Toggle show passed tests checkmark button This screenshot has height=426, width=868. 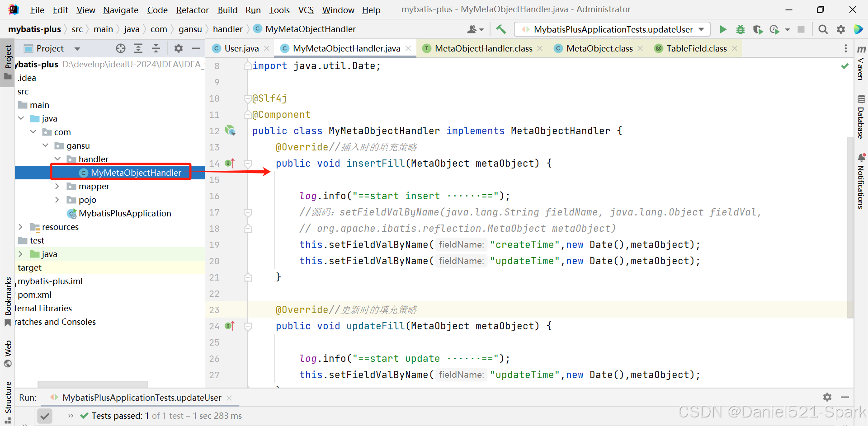[45, 416]
